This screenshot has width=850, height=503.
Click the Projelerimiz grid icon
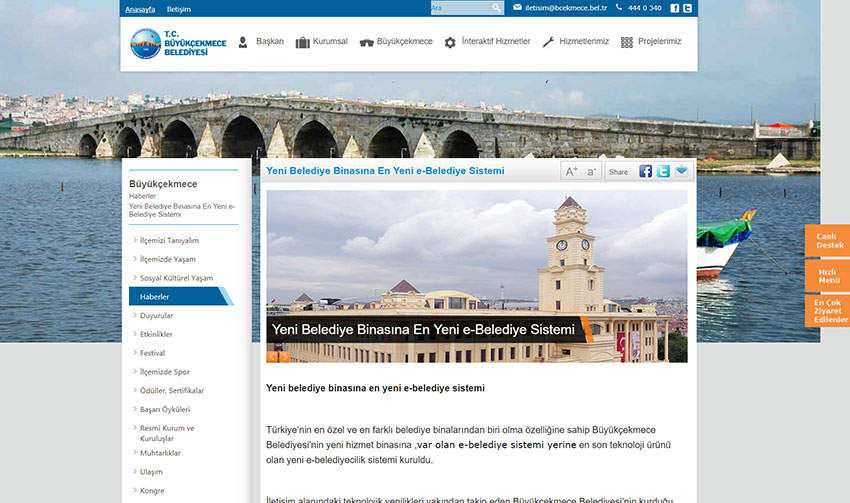coord(627,42)
